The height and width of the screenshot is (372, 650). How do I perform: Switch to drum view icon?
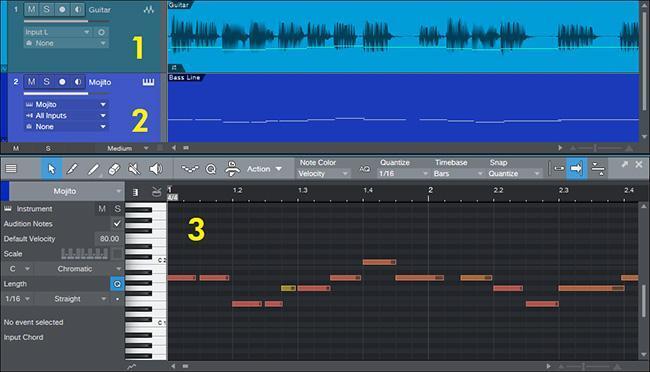[156, 192]
